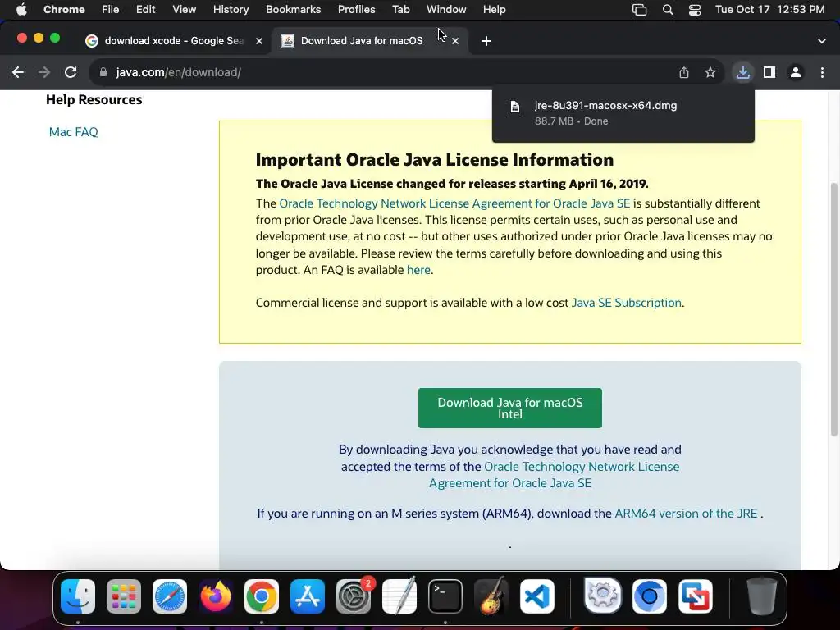Click the page vertical scrollbar
The width and height of the screenshot is (840, 630).
pos(833,309)
